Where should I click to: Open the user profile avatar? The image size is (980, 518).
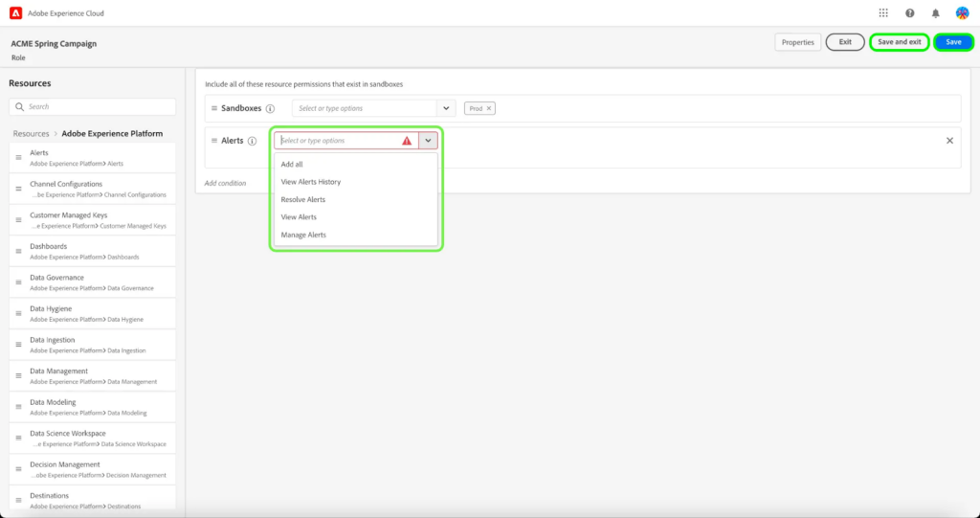tap(962, 13)
